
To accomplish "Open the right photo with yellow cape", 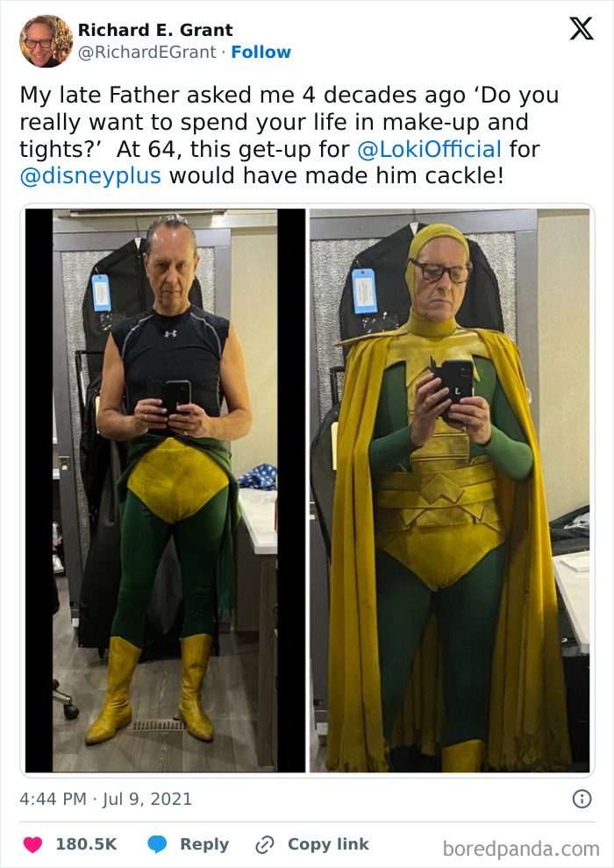I will [x=450, y=490].
